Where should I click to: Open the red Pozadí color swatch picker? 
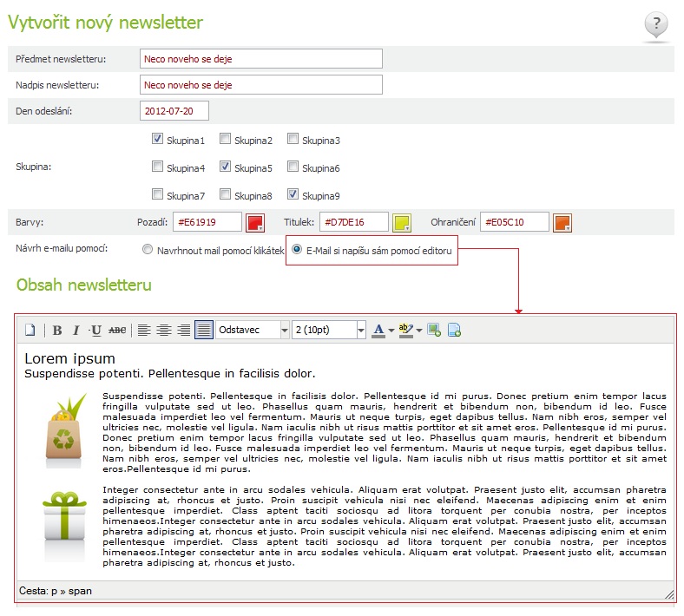click(x=255, y=222)
